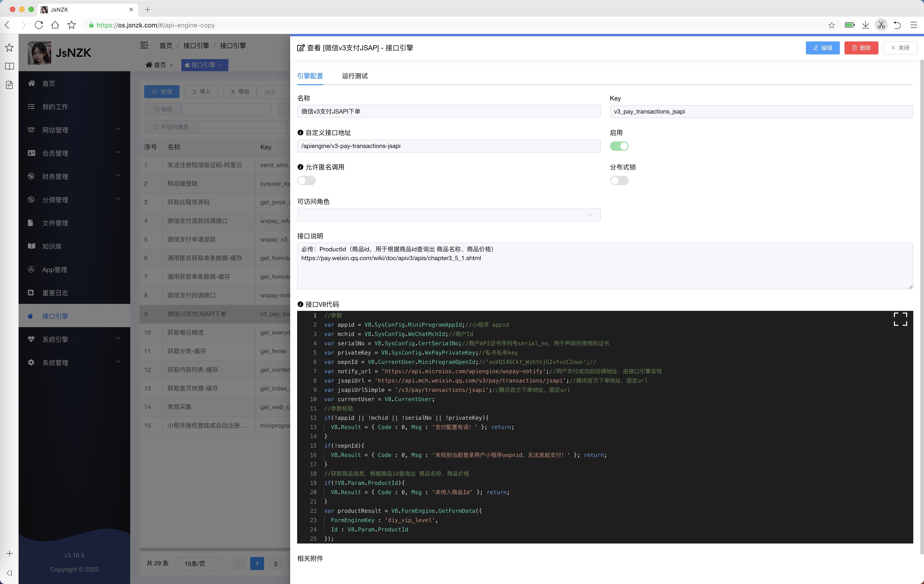Click the info icon next to 接口V8代码
The image size is (924, 584).
[x=300, y=304]
